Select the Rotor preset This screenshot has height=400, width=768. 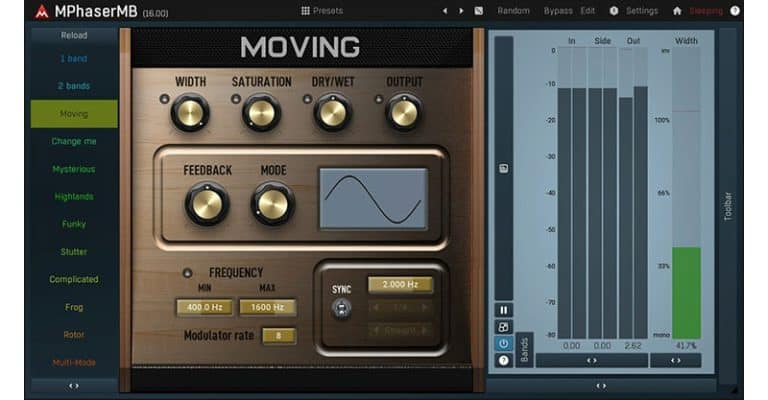pos(74,335)
